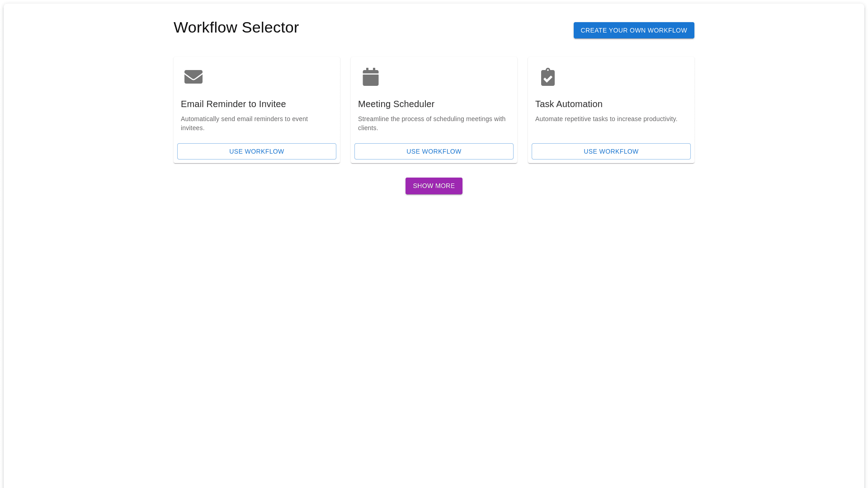Click the 'Automatically send email reminders' description

point(244,123)
